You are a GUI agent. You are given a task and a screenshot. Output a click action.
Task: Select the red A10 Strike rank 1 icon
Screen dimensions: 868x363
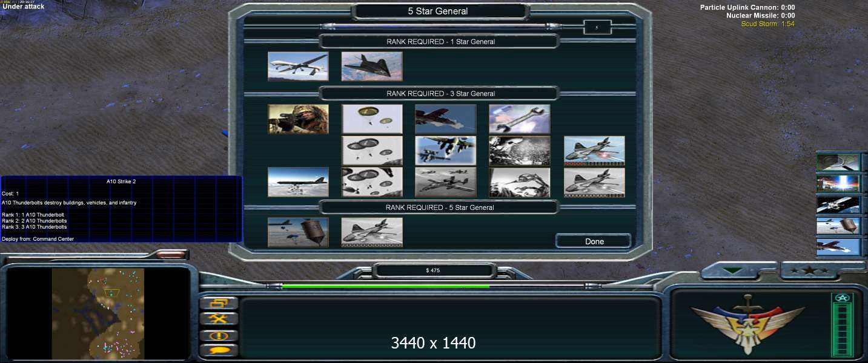point(446,119)
